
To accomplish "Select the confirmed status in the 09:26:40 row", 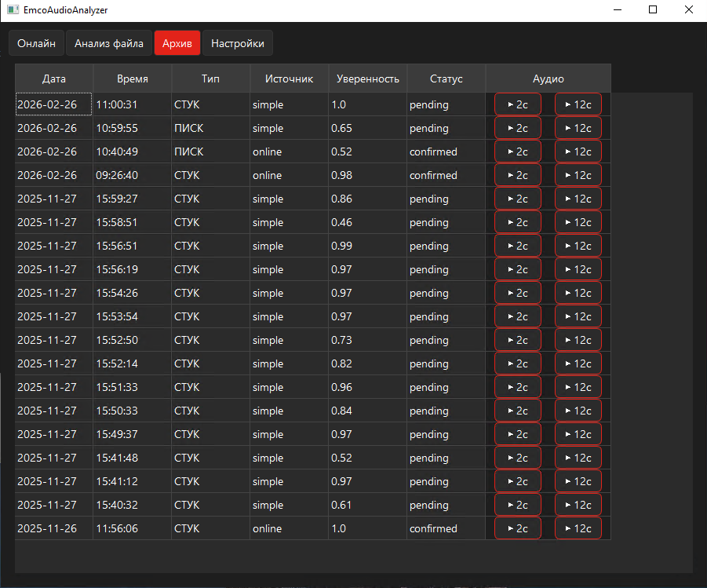I will (446, 175).
